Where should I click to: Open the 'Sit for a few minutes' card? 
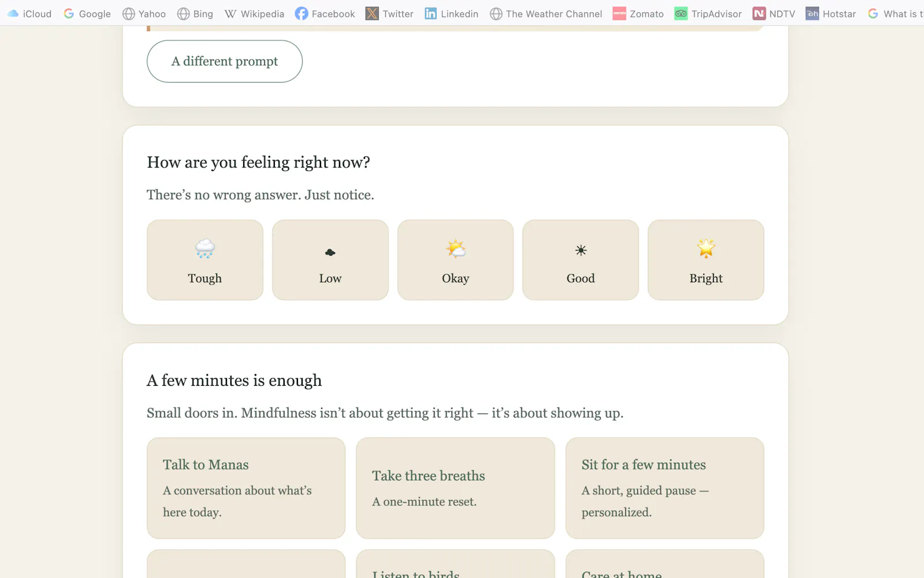tap(665, 488)
